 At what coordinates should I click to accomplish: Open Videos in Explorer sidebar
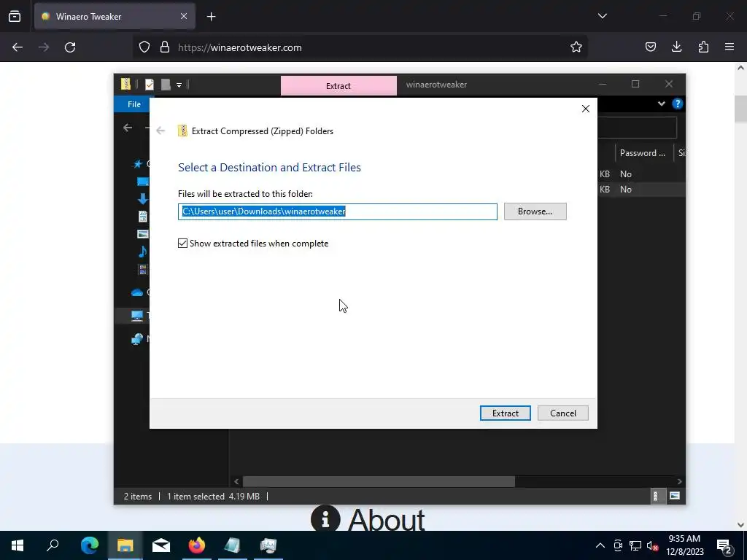click(142, 269)
